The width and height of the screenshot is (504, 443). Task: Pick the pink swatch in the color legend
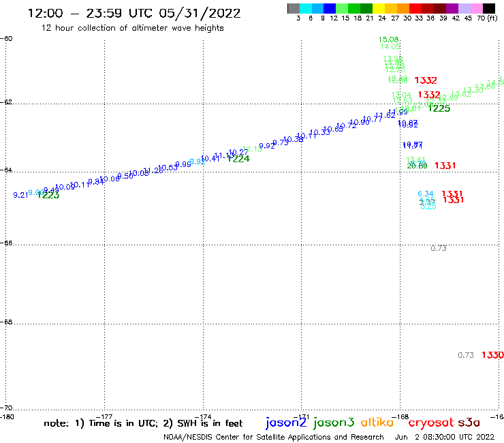(x=476, y=8)
